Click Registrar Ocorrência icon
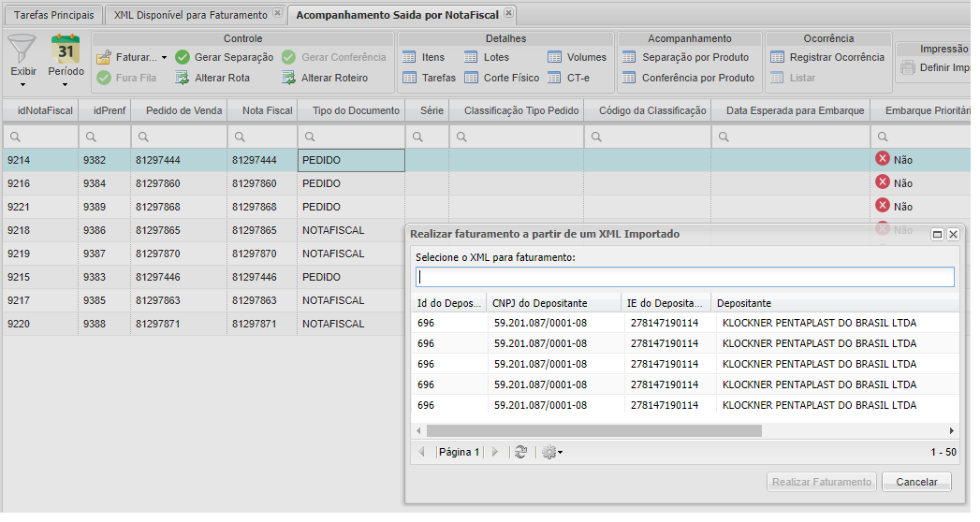 777,57
